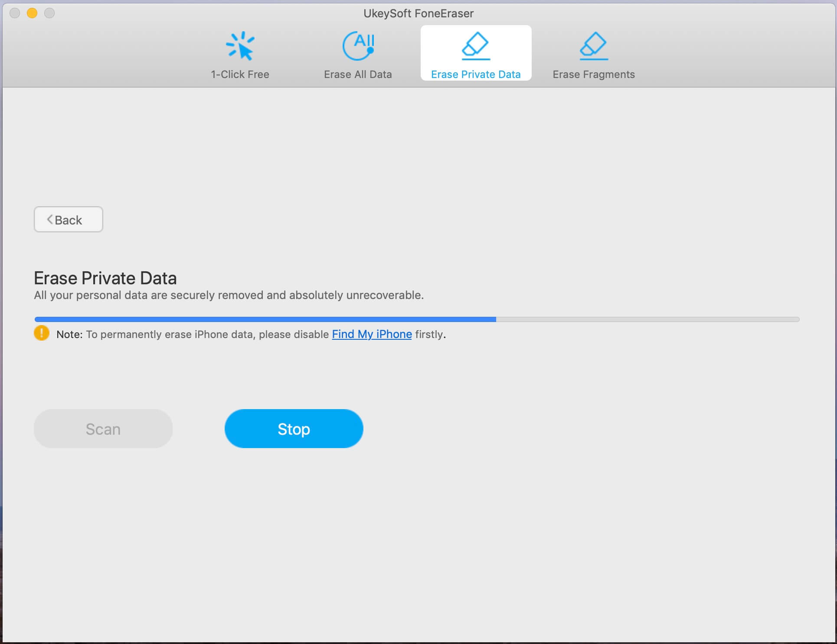Image resolution: width=837 pixels, height=644 pixels.
Task: Click the Find My iPhone hyperlink
Action: pyautogui.click(x=372, y=334)
